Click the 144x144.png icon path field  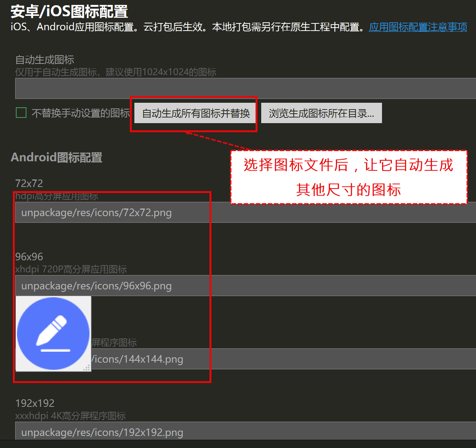click(x=283, y=359)
